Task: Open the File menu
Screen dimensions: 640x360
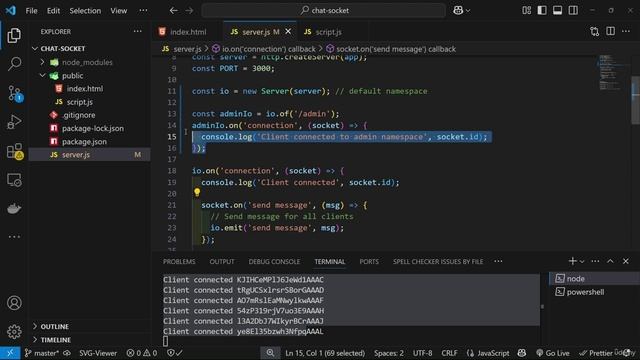Action: coord(31,11)
